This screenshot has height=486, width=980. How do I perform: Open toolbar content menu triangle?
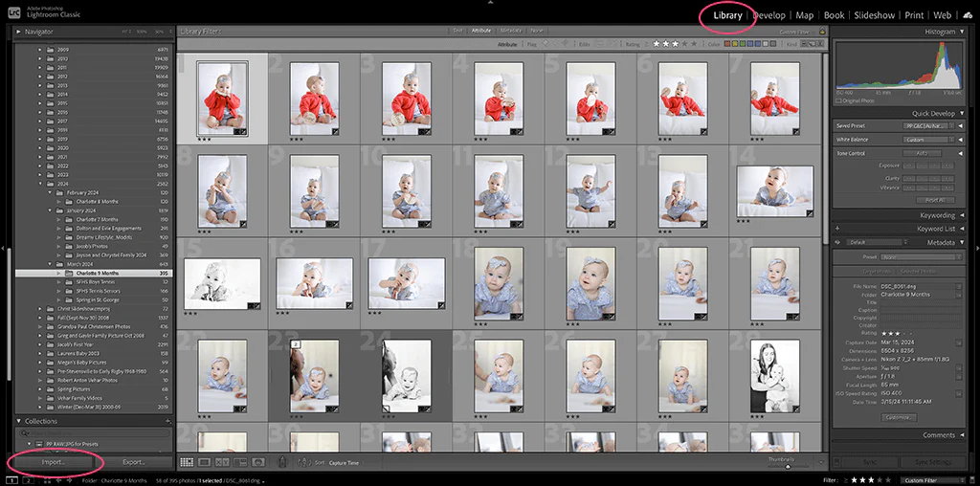821,462
